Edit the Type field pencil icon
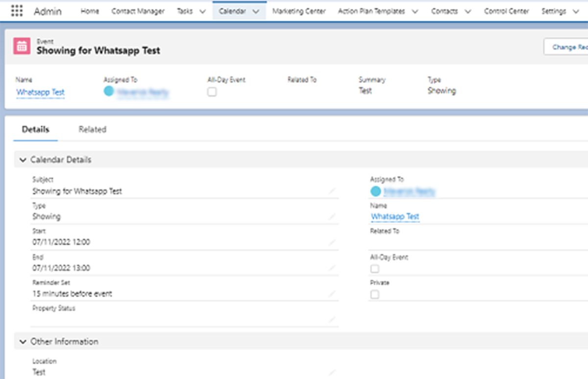Image resolution: width=588 pixels, height=379 pixels. tap(332, 216)
